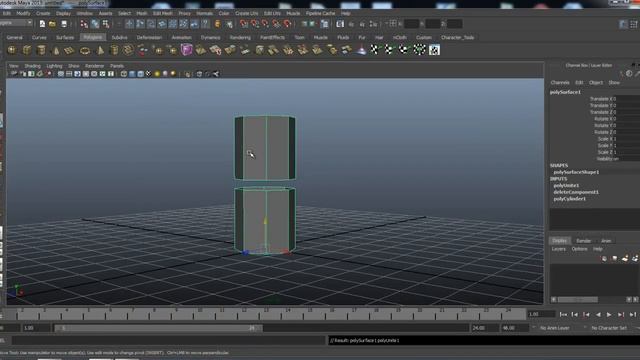Viewport: 640px width, 360px height.
Task: Select polyUnite1 input node
Action: [x=566, y=186]
